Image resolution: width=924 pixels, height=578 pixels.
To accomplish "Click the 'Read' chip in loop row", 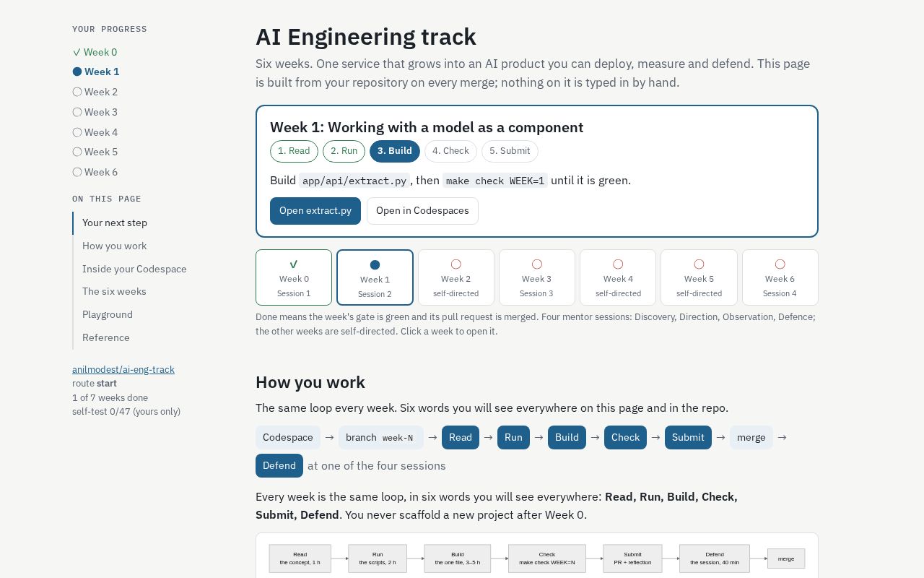I will (x=461, y=437).
